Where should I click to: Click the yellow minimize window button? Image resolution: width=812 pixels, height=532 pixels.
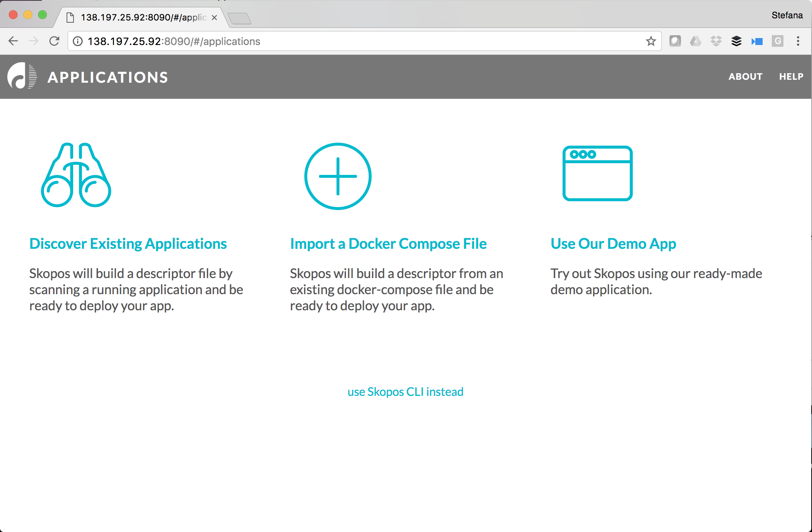28,15
